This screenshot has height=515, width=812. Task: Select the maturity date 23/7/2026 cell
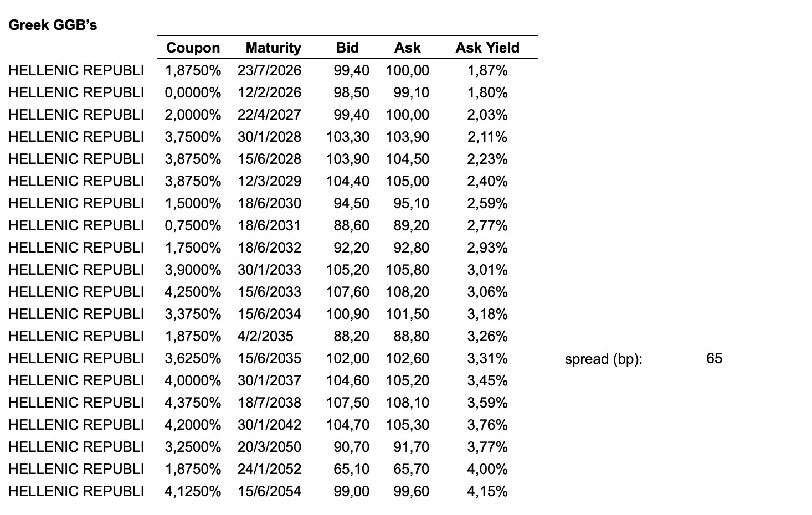(270, 70)
